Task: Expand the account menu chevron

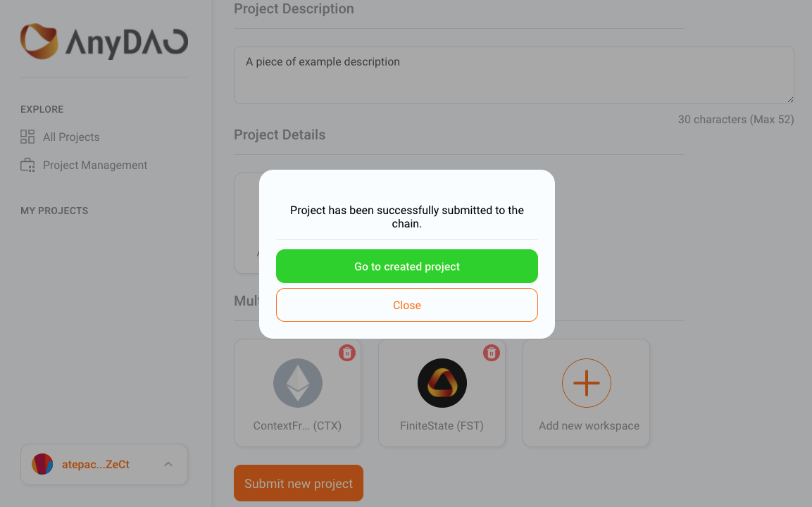Action: point(168,464)
